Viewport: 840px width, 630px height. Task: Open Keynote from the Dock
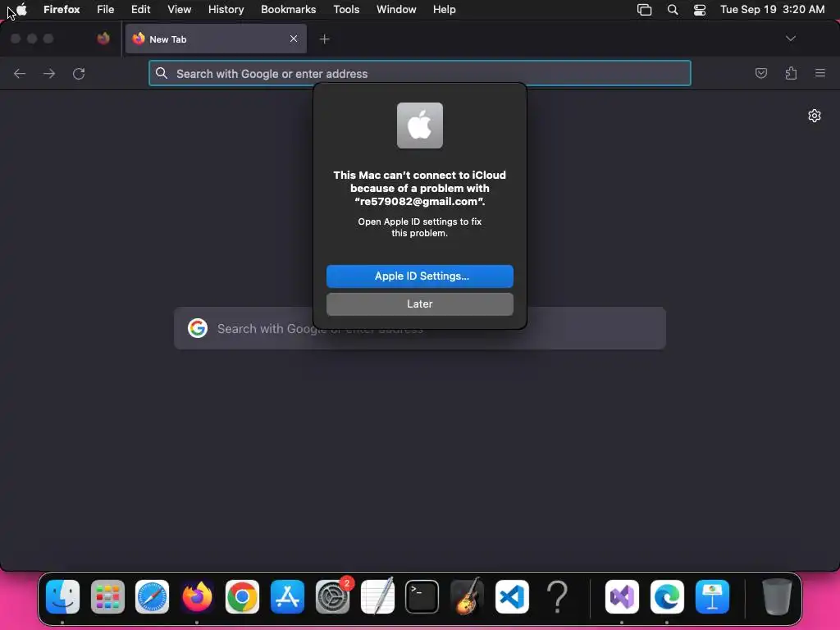tap(712, 597)
